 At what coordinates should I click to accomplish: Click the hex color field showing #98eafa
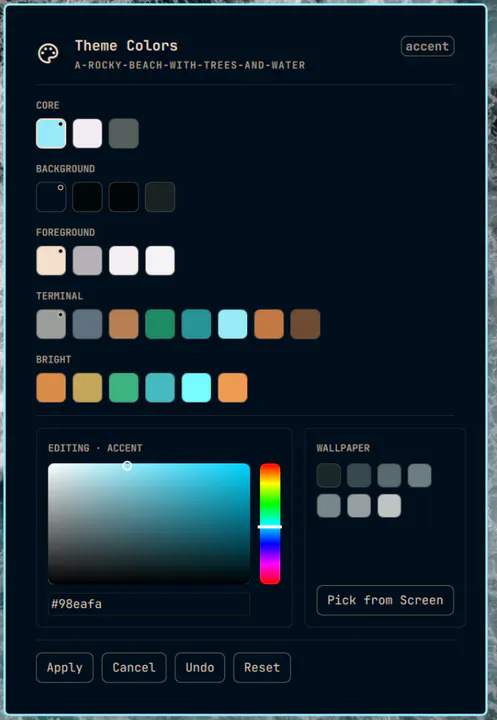[x=149, y=604]
